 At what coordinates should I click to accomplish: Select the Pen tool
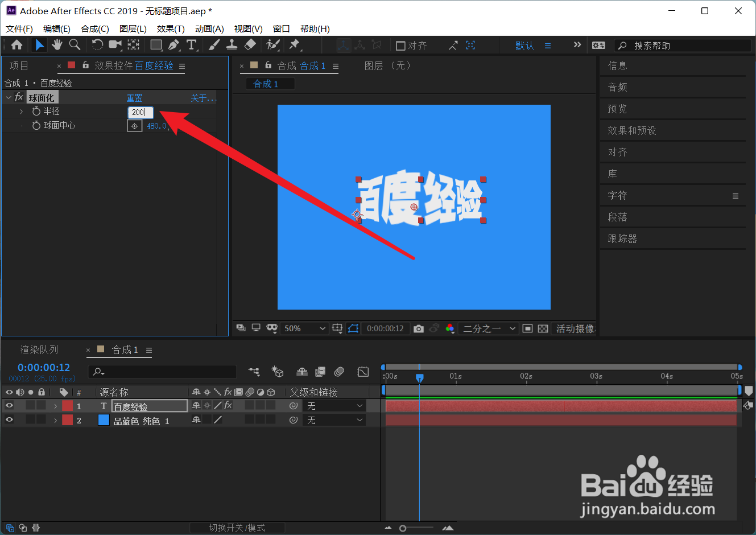pyautogui.click(x=174, y=45)
